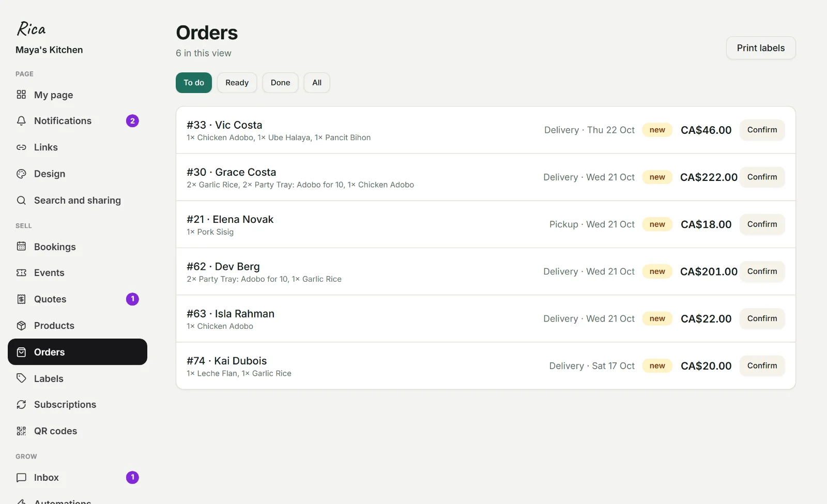
Task: Open the Bookings sidebar item
Action: [78, 247]
